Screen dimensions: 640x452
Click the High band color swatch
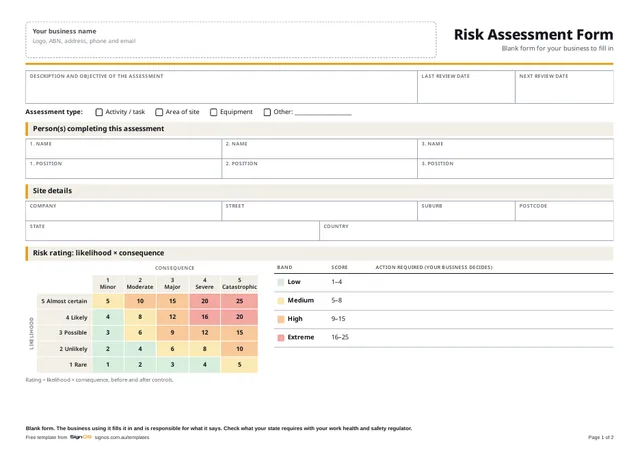(x=281, y=319)
